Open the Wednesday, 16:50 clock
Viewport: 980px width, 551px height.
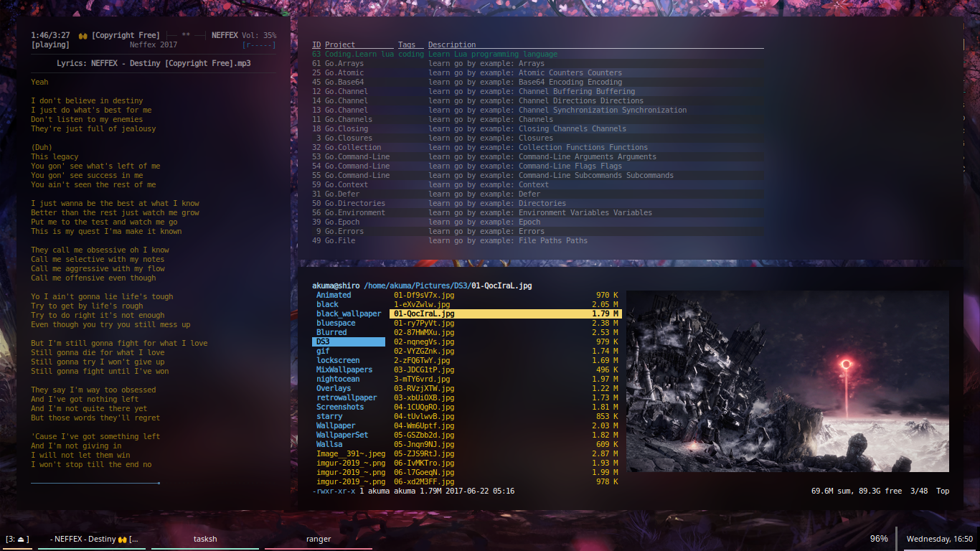pos(939,539)
